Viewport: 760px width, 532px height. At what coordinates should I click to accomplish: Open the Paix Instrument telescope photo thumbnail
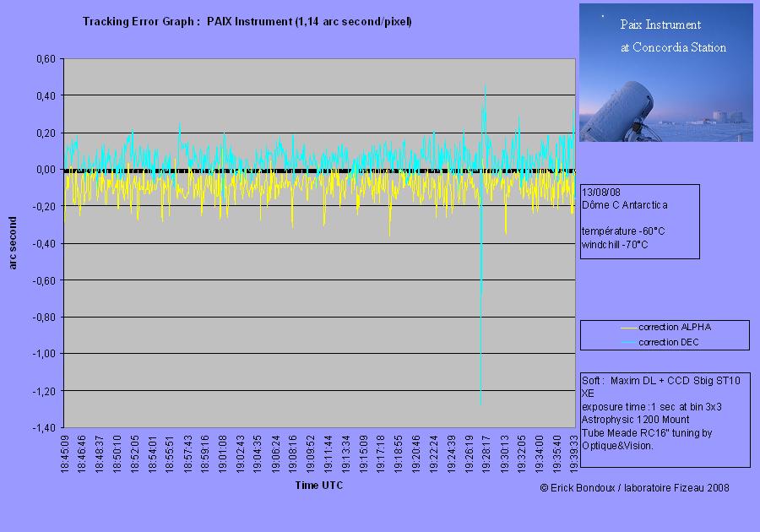[666, 73]
